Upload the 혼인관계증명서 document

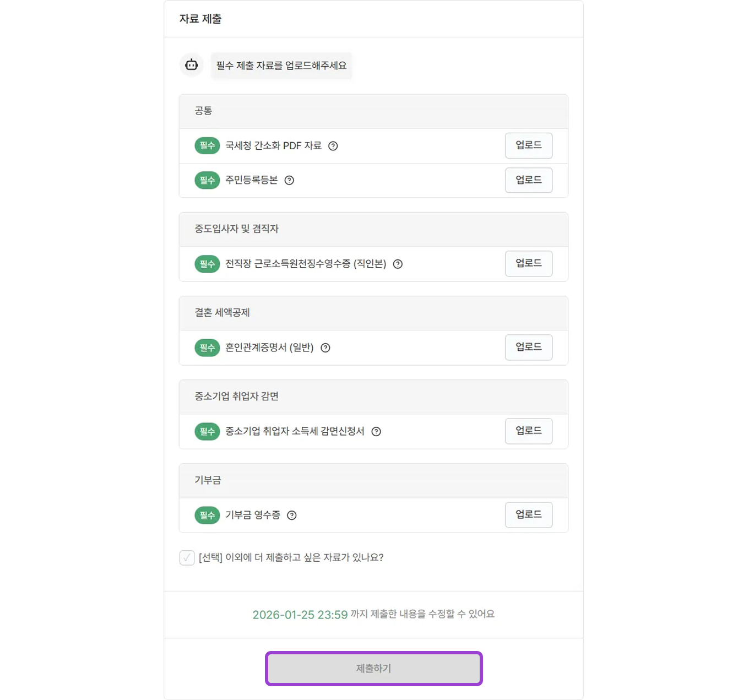pos(528,348)
